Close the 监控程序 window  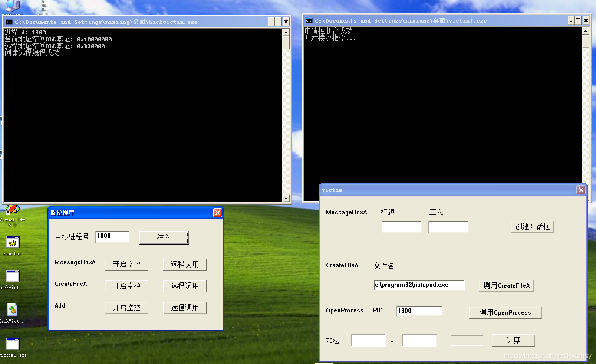[x=217, y=213]
